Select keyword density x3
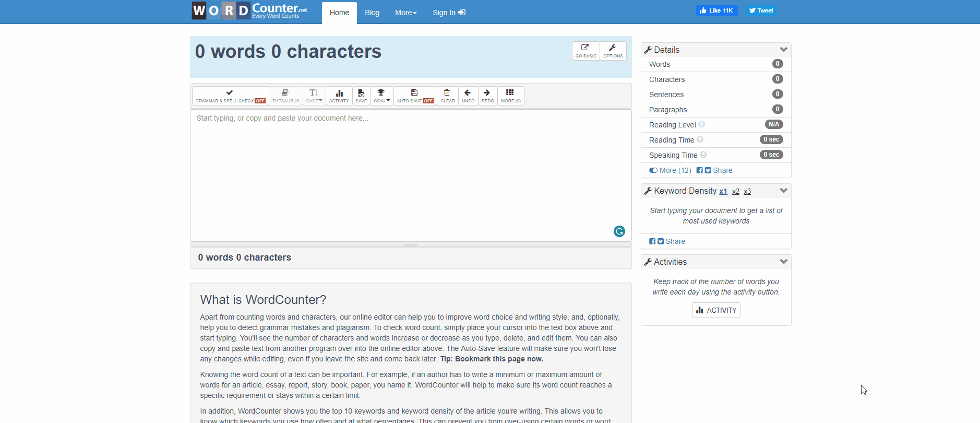The width and height of the screenshot is (980, 423). pos(747,192)
